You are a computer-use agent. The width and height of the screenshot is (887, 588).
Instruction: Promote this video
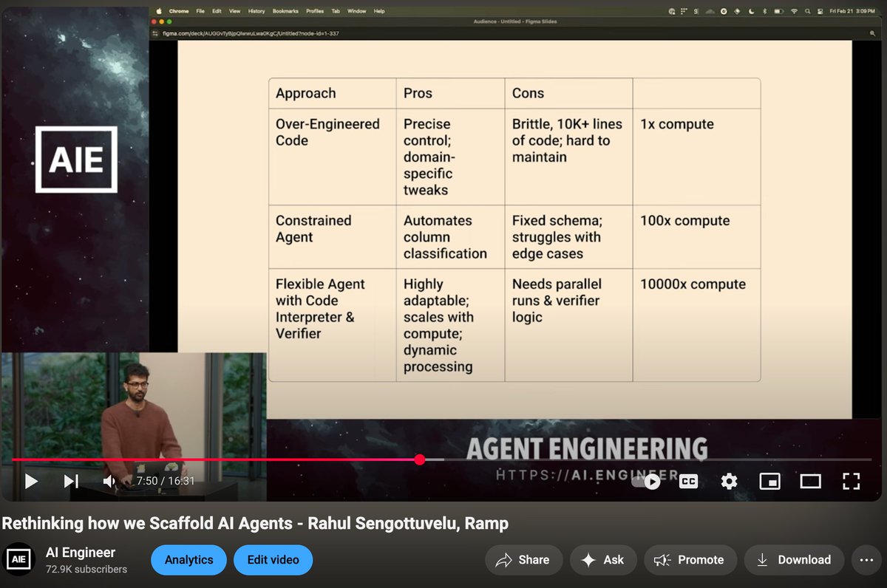(x=690, y=560)
